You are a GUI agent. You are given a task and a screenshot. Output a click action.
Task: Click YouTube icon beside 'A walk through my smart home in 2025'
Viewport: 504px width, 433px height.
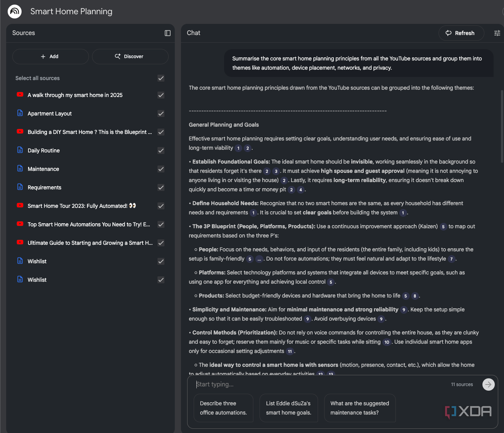tap(20, 95)
